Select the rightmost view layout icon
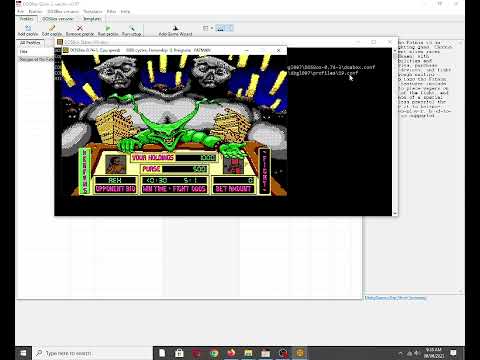 click(230, 28)
